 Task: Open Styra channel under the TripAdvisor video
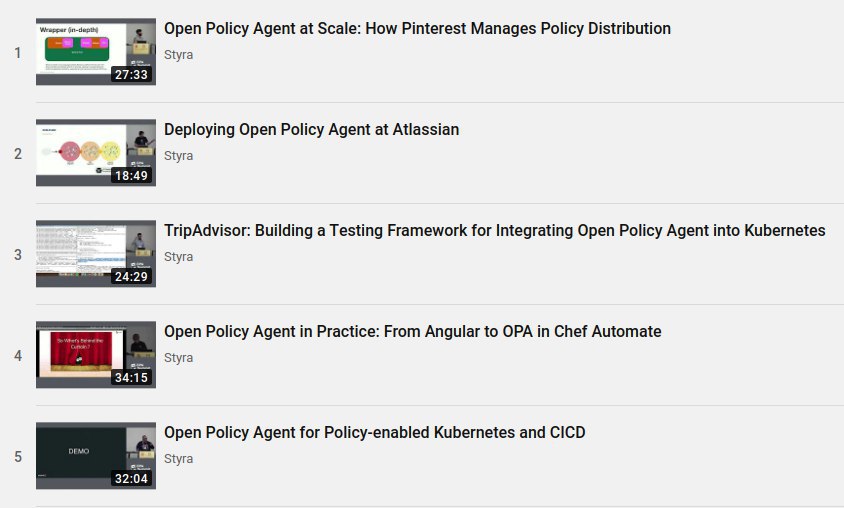point(178,257)
